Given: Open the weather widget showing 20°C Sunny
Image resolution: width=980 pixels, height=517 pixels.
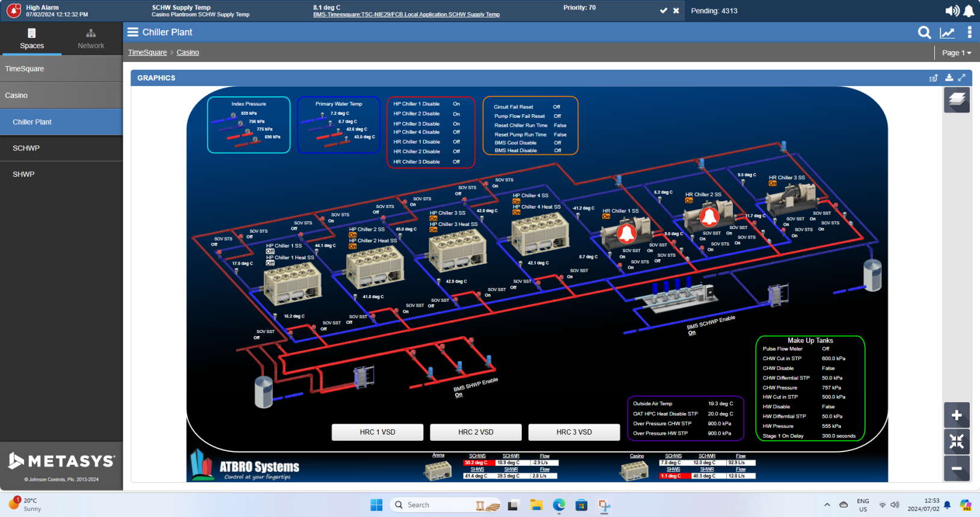Looking at the screenshot, I should point(25,504).
